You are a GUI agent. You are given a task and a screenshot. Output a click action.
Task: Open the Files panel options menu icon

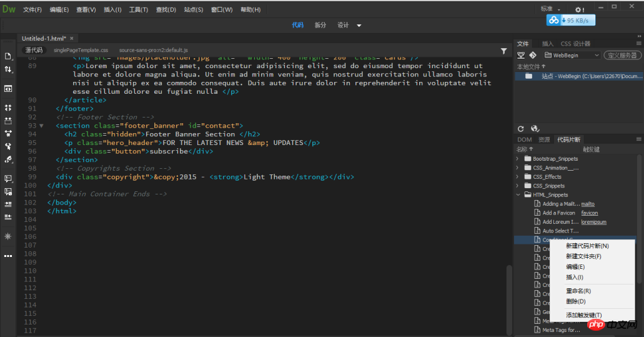(x=638, y=43)
